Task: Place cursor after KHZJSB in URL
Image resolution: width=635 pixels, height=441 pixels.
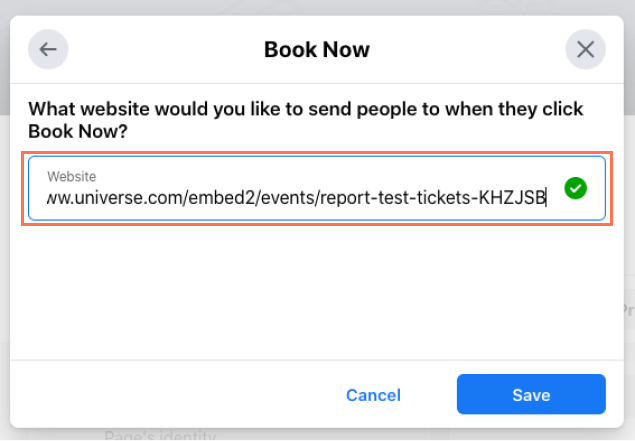Action: 546,198
